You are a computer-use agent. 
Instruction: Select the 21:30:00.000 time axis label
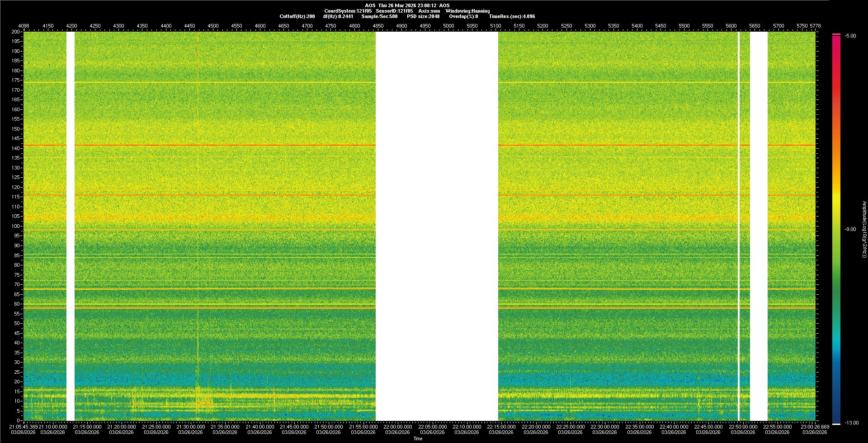click(x=190, y=426)
